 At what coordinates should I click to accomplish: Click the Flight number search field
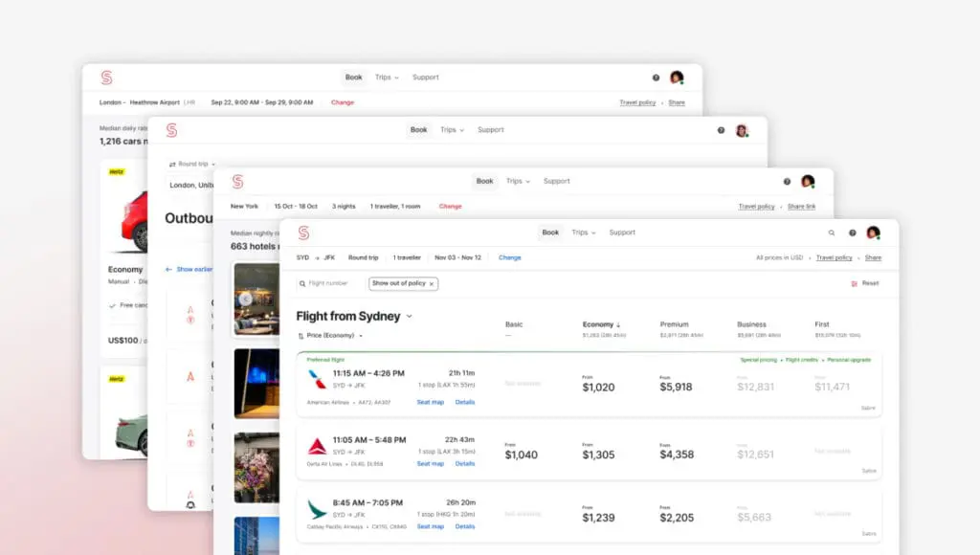tap(328, 283)
